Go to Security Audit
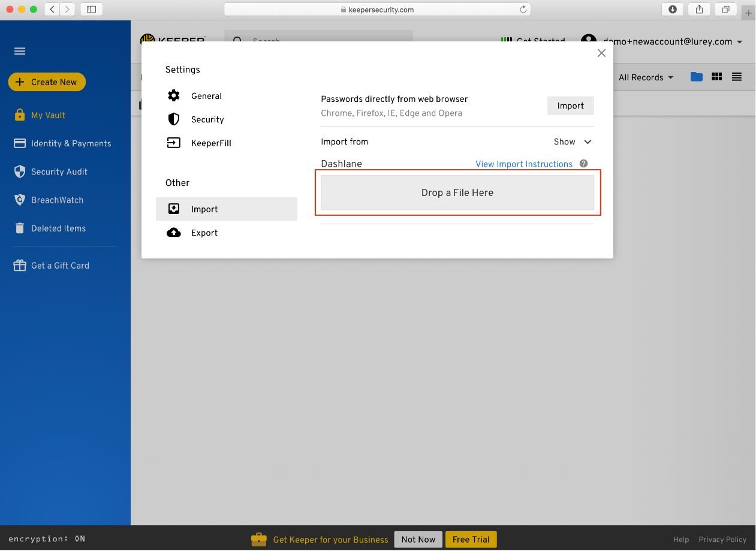Image resolution: width=756 pixels, height=551 pixels. 59,171
